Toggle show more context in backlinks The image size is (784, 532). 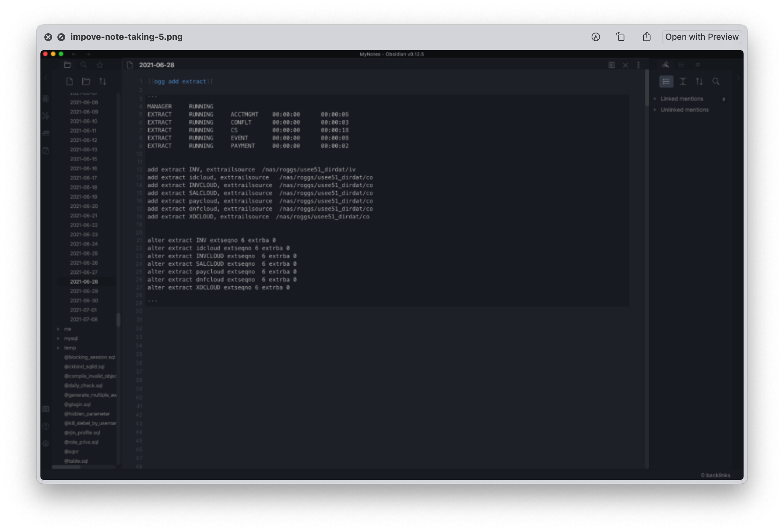(683, 81)
